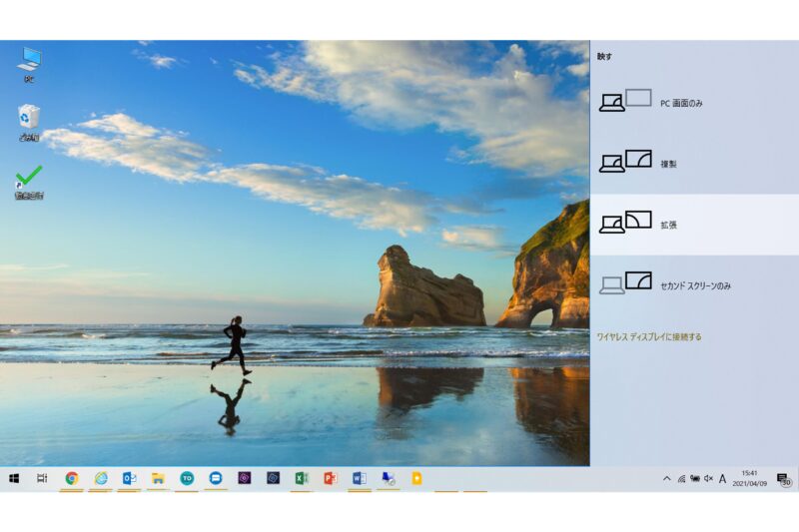This screenshot has height=532, width=799.
Task: Click ワイヤレス ディスプレイに接続する link
Action: pos(648,337)
